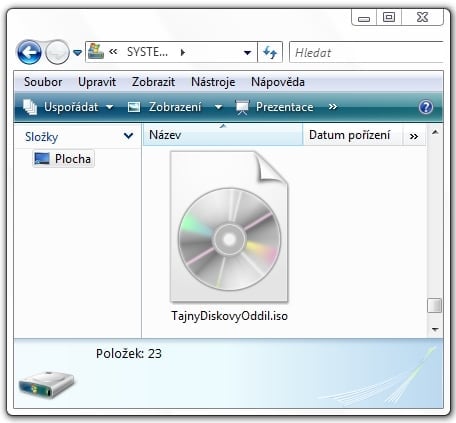
Task: Select the TajnyDiskovyOddil.iso disc image icon
Action: (x=229, y=227)
